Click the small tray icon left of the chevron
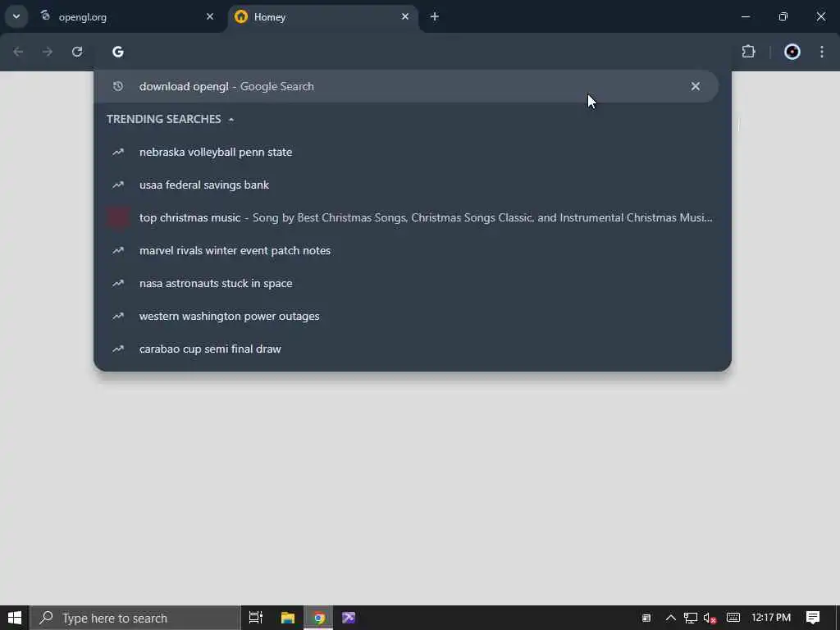This screenshot has height=630, width=840. (646, 619)
